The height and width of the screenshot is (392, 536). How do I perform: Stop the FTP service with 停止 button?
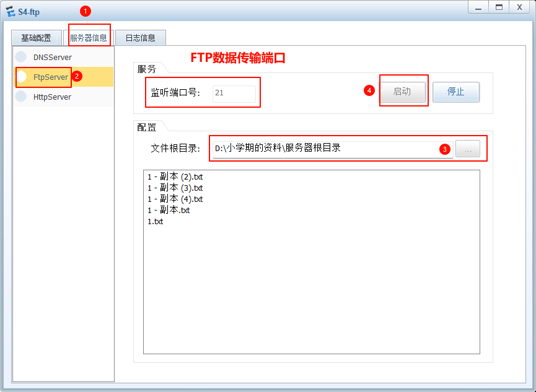[456, 92]
